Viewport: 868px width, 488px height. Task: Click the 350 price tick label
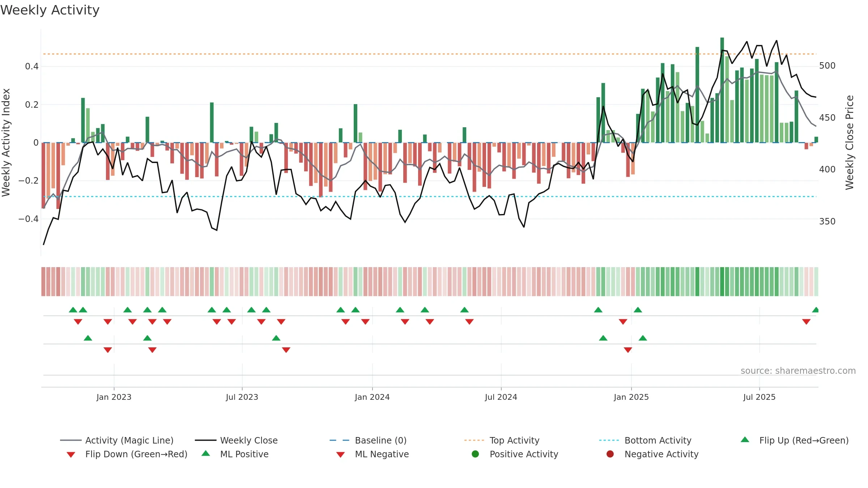click(x=827, y=221)
